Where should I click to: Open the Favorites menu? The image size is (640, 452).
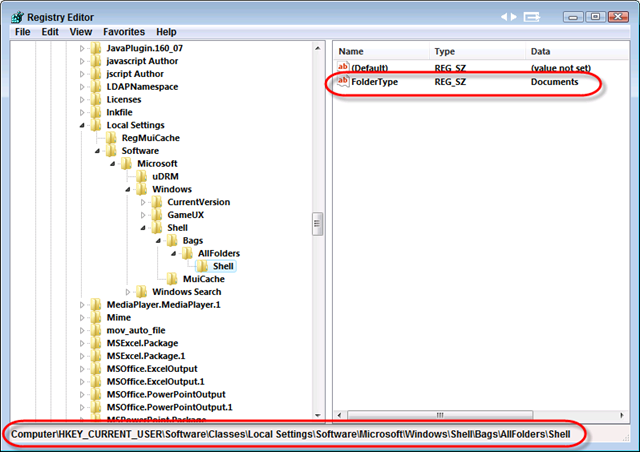(x=124, y=32)
